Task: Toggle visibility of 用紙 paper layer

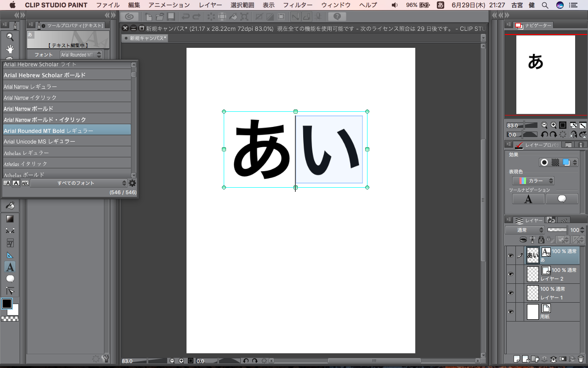Action: pyautogui.click(x=510, y=312)
